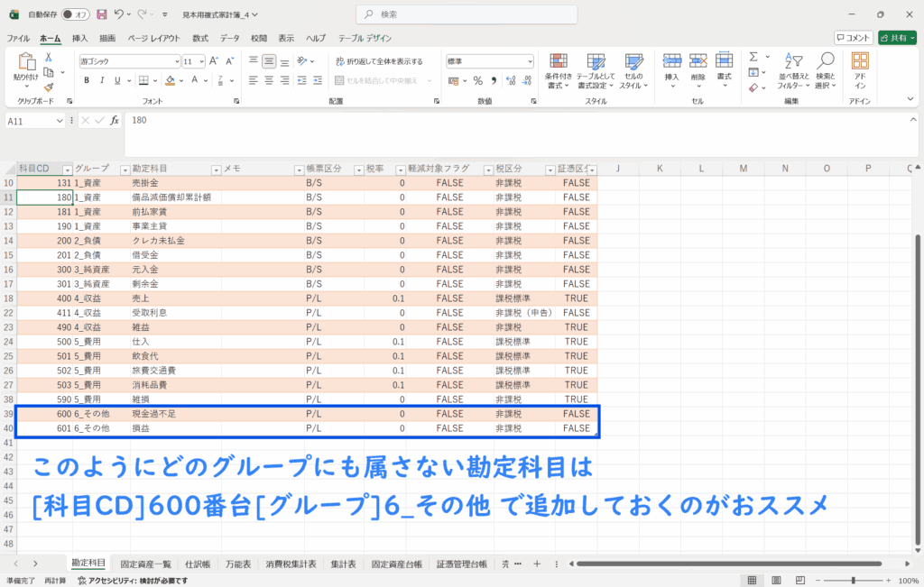Click the Share (共有) button
This screenshot has height=587, width=924.
click(897, 38)
